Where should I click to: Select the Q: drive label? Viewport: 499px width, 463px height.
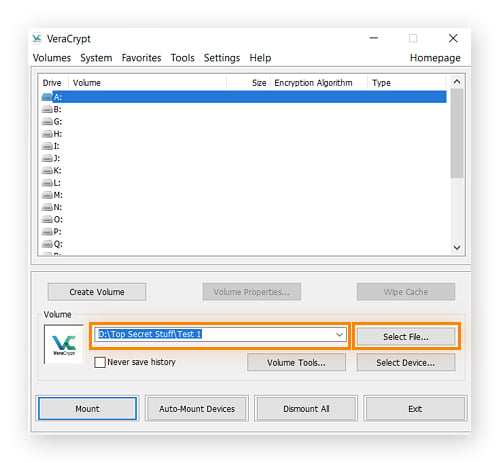[58, 244]
